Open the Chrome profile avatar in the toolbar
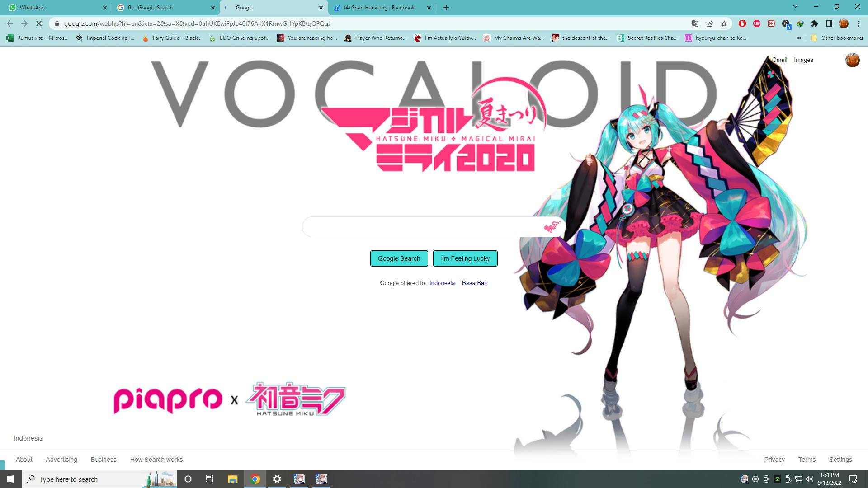The height and width of the screenshot is (488, 868). click(x=844, y=23)
